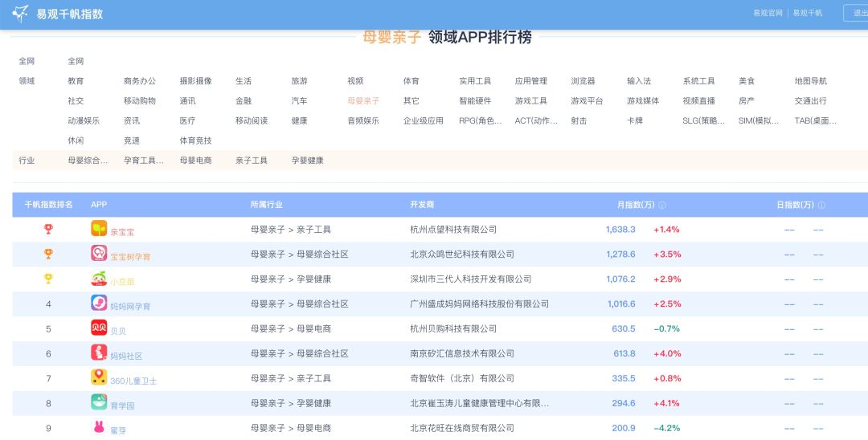Select the 游戏平台 category filter
The height and width of the screenshot is (440, 868).
(x=587, y=101)
